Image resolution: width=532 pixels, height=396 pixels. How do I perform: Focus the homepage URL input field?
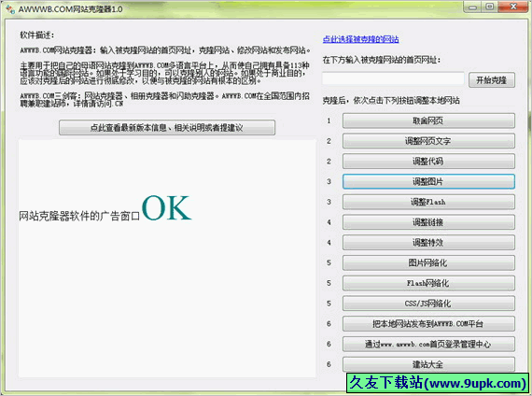[x=393, y=78]
